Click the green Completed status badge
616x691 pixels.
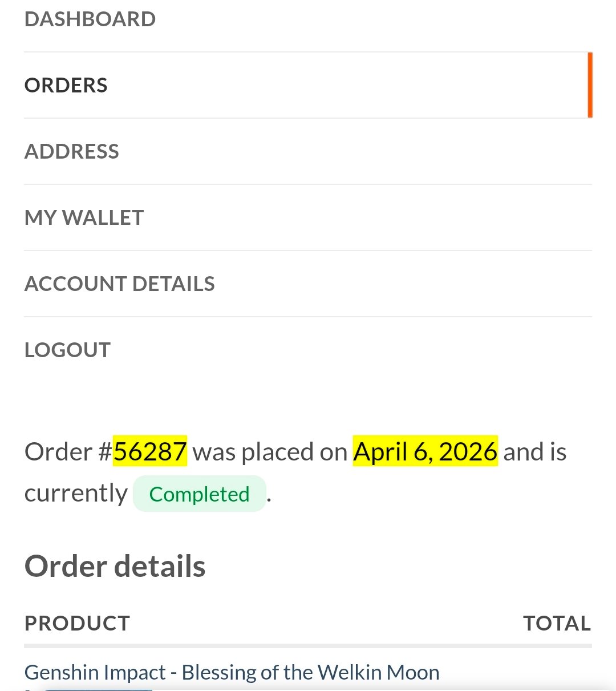point(200,494)
